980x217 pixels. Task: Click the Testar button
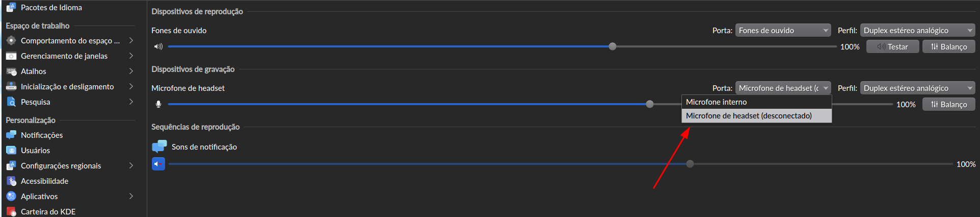click(x=892, y=47)
